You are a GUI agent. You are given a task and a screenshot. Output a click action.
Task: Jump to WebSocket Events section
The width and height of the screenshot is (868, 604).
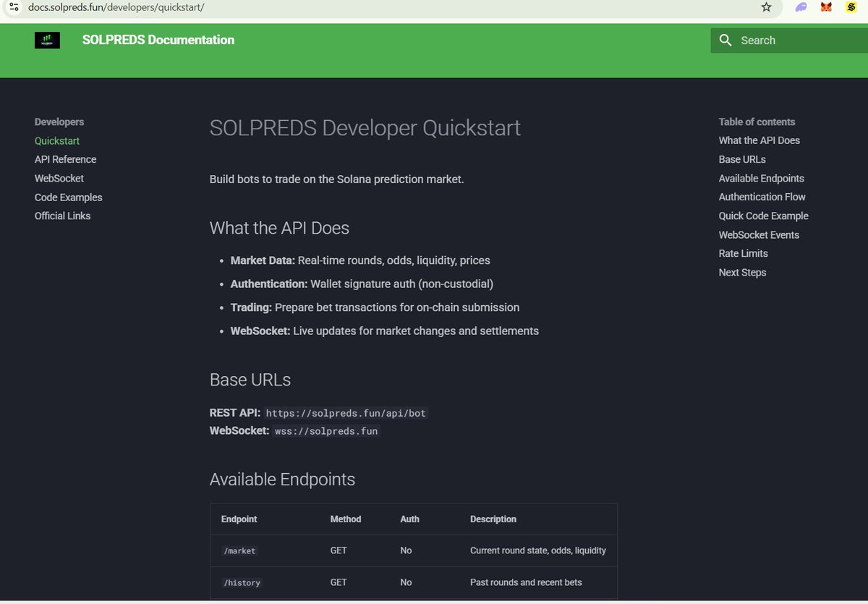click(x=759, y=234)
